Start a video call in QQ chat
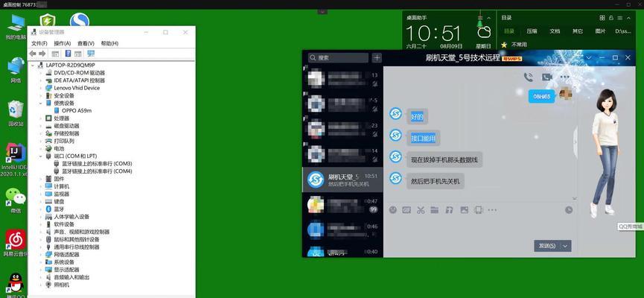 click(x=546, y=77)
